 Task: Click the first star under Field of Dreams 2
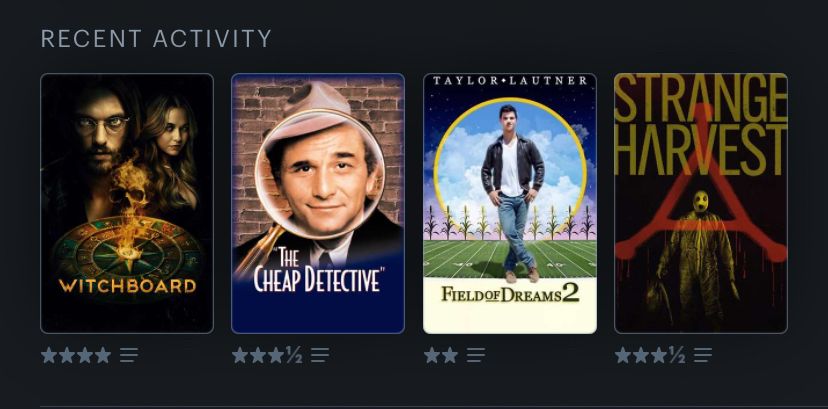431,355
